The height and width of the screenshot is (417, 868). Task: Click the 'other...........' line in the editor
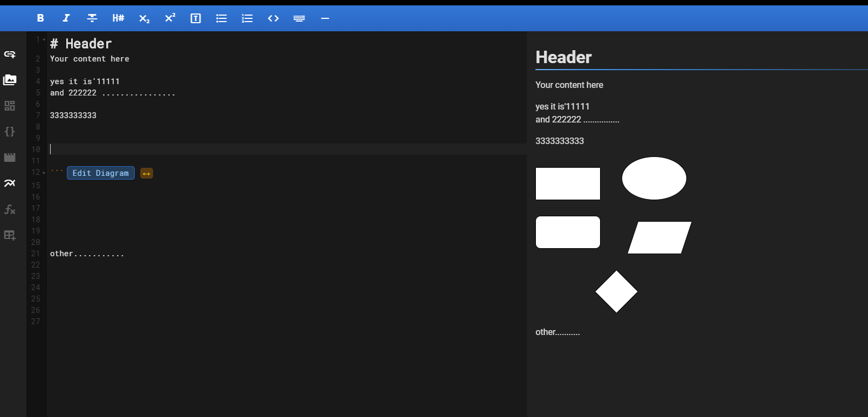(x=87, y=254)
